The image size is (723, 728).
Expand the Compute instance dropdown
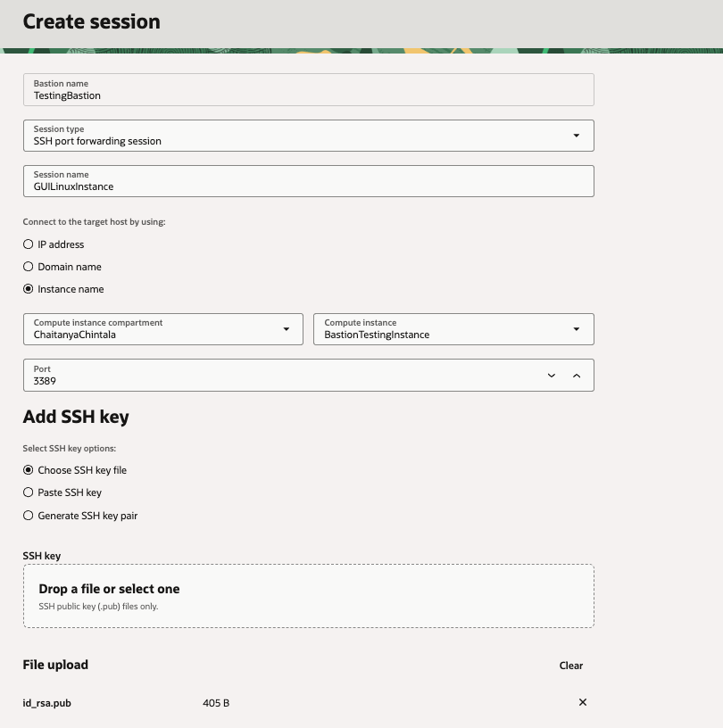click(x=576, y=329)
